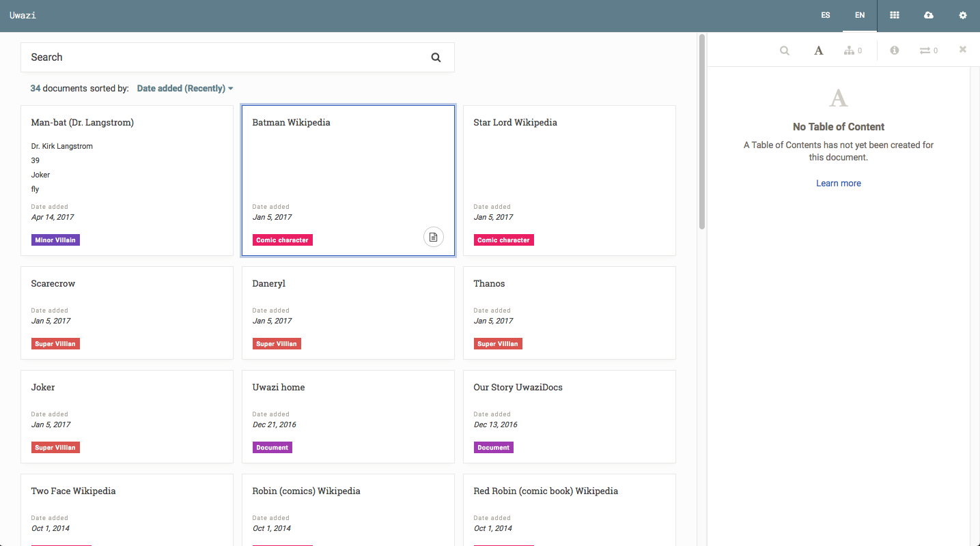Select the Robin (comics) Wikipedia card title
This screenshot has width=980, height=546.
tap(307, 491)
